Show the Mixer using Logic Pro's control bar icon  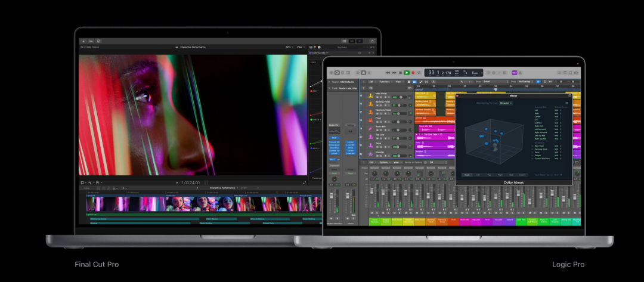364,73
